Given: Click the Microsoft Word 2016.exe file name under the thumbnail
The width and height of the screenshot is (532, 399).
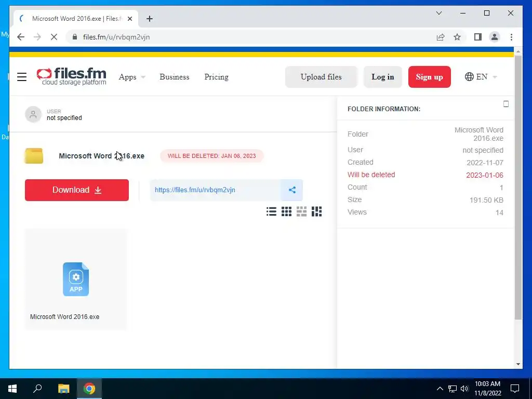Looking at the screenshot, I should pos(65,317).
